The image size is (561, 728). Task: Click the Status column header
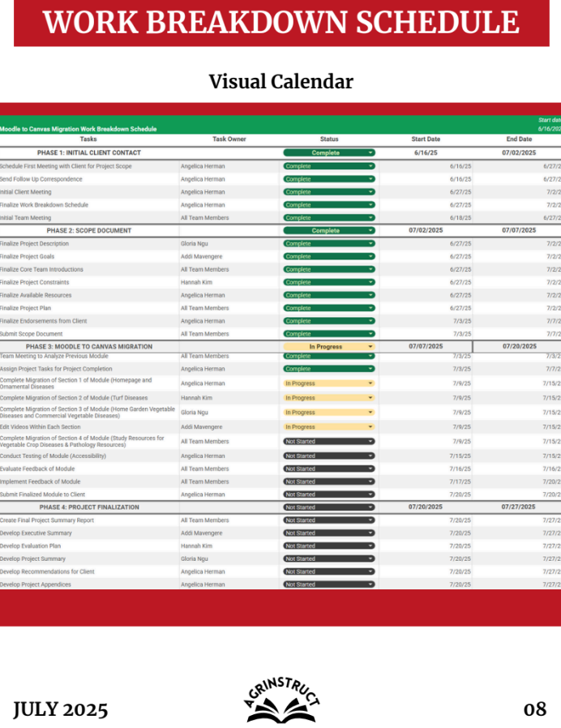[329, 139]
